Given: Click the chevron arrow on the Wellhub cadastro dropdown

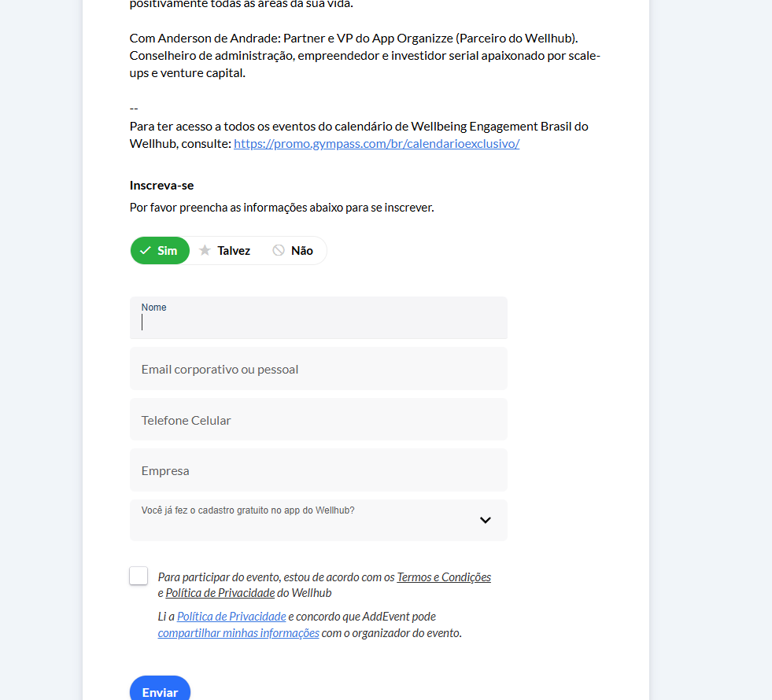Looking at the screenshot, I should click(486, 520).
